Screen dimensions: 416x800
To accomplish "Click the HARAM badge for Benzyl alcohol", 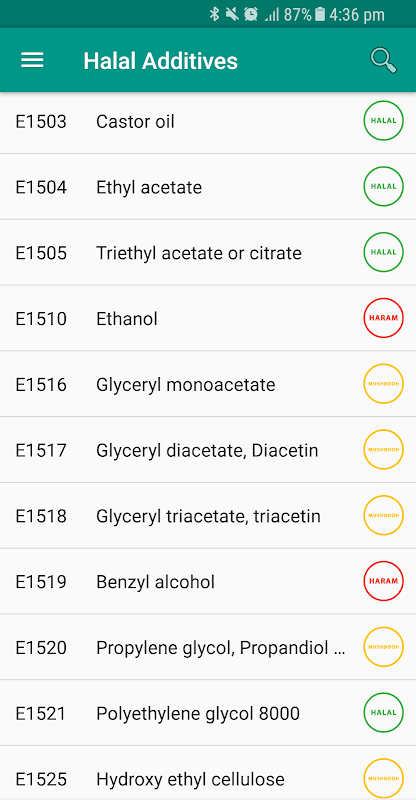I will 383,582.
